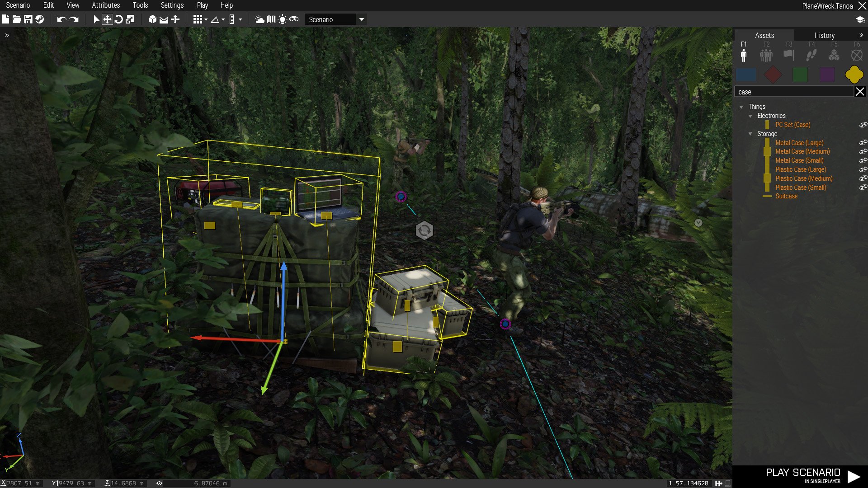Open the scaling grid dropdown arrow
Viewport: 868px width, 488px height.
pos(240,19)
